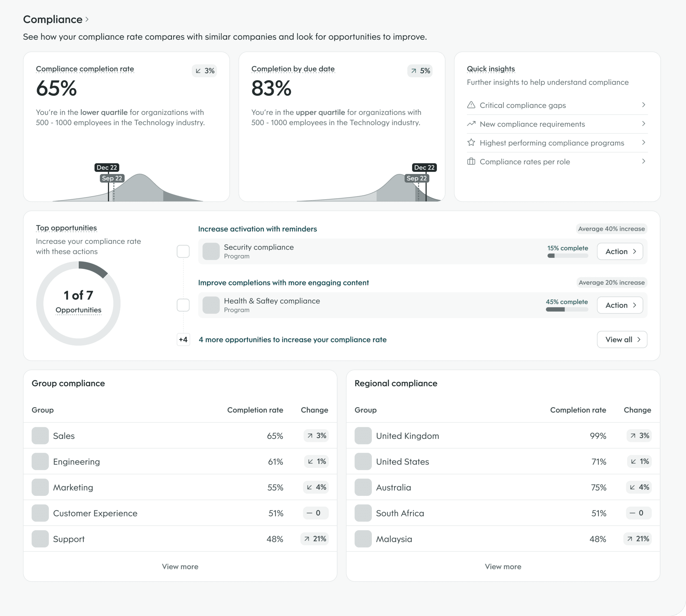This screenshot has width=686, height=616.
Task: Toggle the Engineering group row icon
Action: (x=40, y=461)
